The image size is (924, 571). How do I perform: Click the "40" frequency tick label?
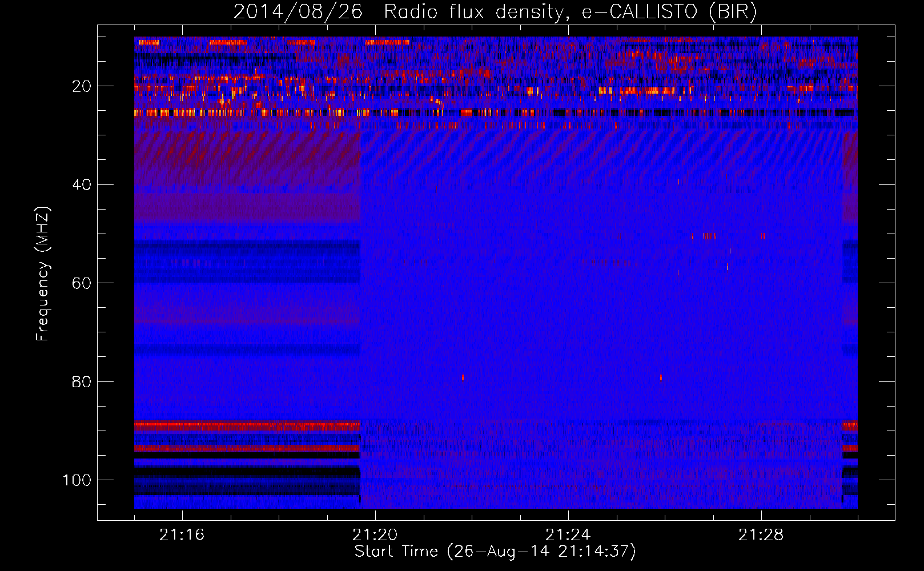coord(82,184)
